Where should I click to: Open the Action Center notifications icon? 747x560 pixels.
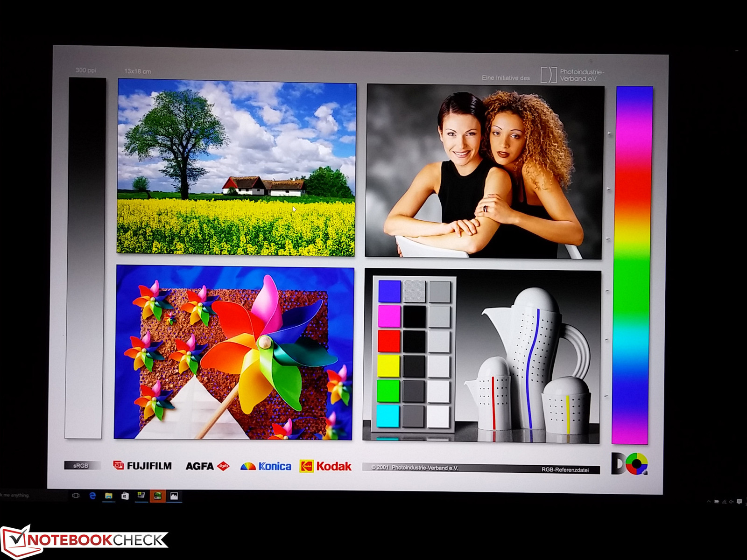point(740,502)
